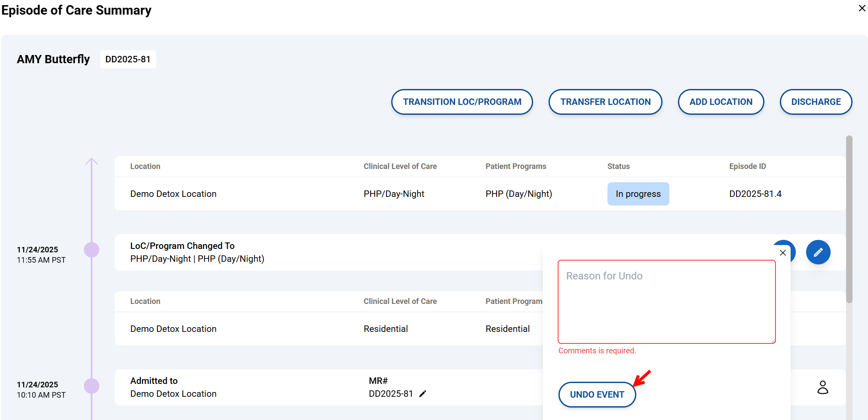This screenshot has width=868, height=420.
Task: Focus the Reason for Undo text box
Action: tap(666, 302)
